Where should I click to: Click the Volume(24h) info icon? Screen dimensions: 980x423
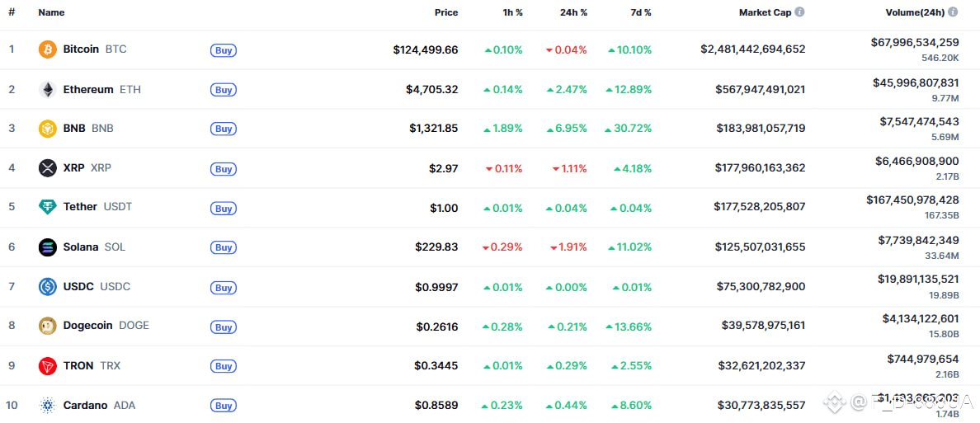point(953,12)
